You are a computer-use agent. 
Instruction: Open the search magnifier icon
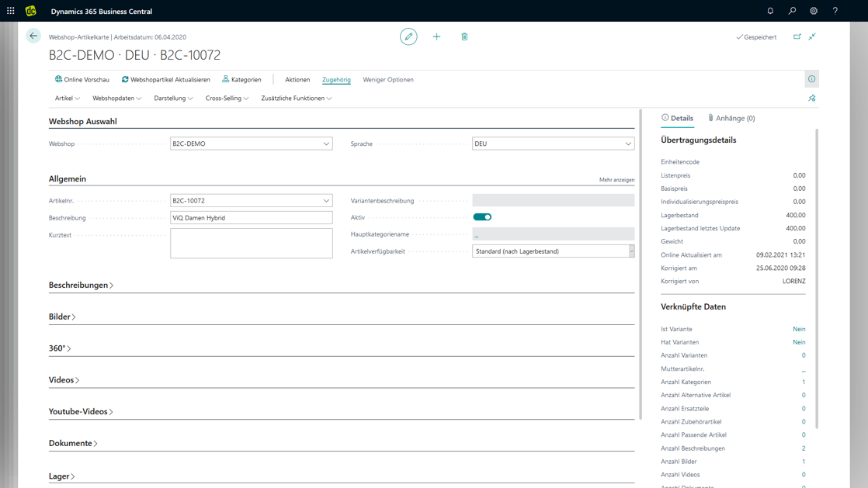(x=792, y=12)
